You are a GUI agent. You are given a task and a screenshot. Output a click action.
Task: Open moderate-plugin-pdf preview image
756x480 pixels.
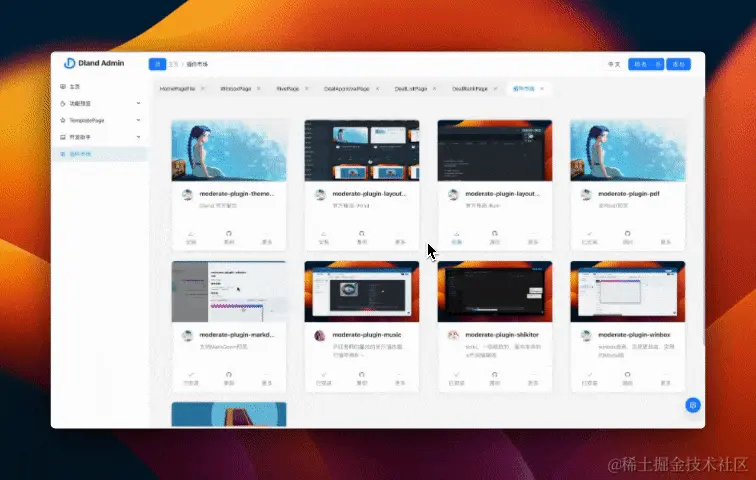[627, 150]
